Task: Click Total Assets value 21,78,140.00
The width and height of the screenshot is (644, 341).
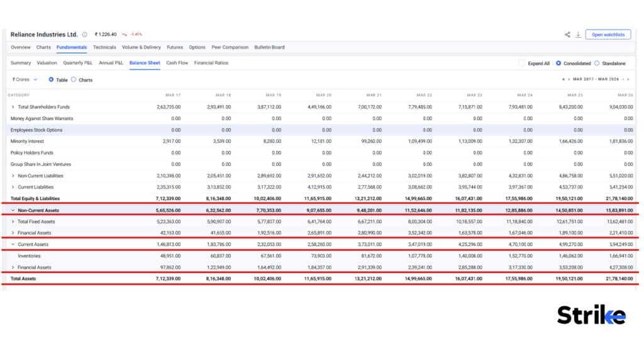Action: [x=619, y=279]
